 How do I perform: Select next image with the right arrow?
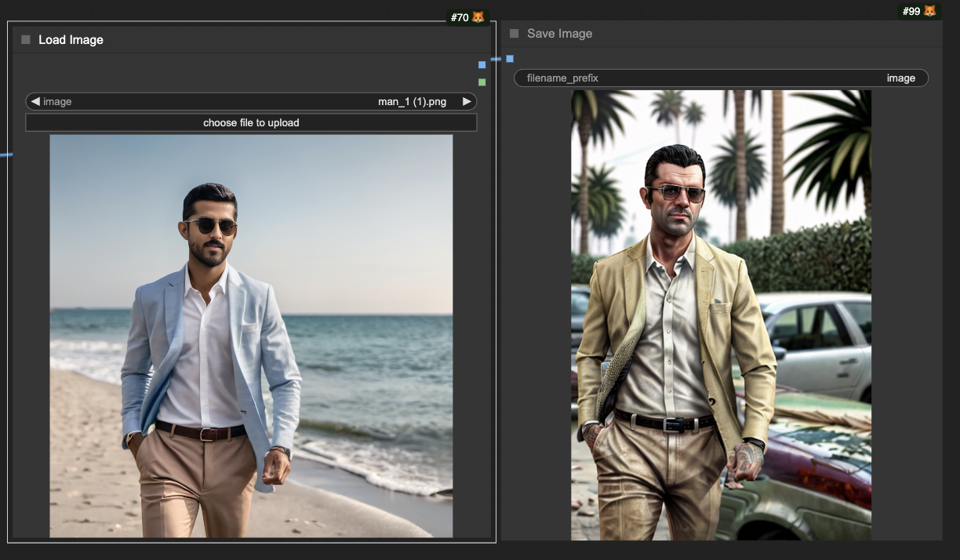(x=467, y=102)
